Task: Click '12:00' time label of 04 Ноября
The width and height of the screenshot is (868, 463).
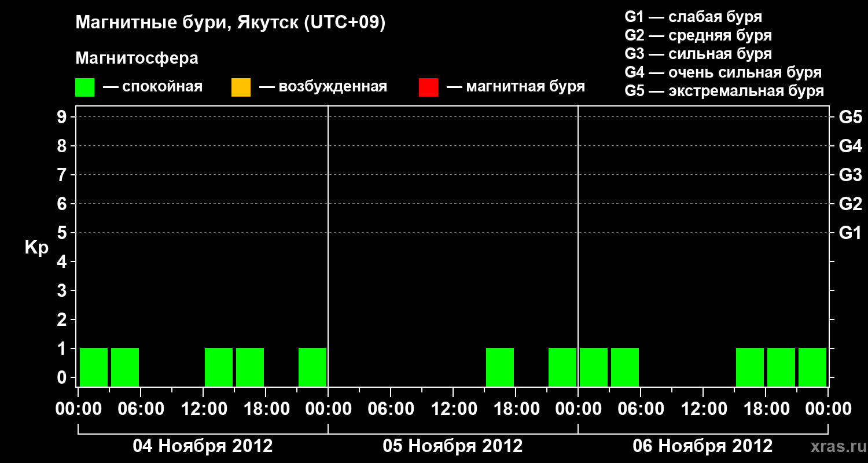Action: pos(203,409)
